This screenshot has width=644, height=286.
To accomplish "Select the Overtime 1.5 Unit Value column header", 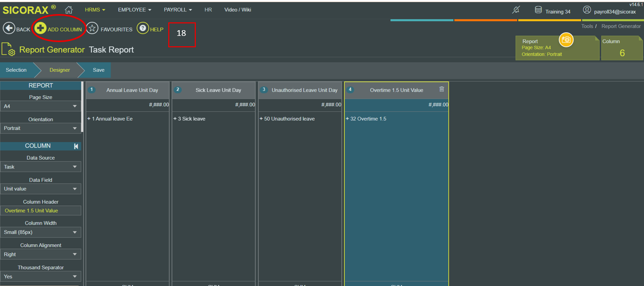I will (x=396, y=90).
